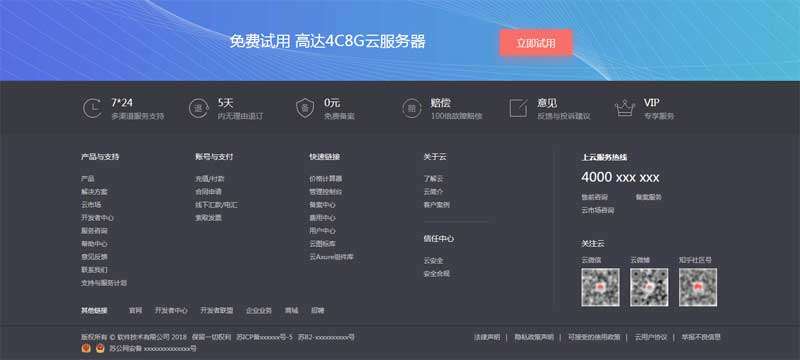800x360 pixels.
Task: Open the 服务咨询 link
Action: tap(94, 231)
